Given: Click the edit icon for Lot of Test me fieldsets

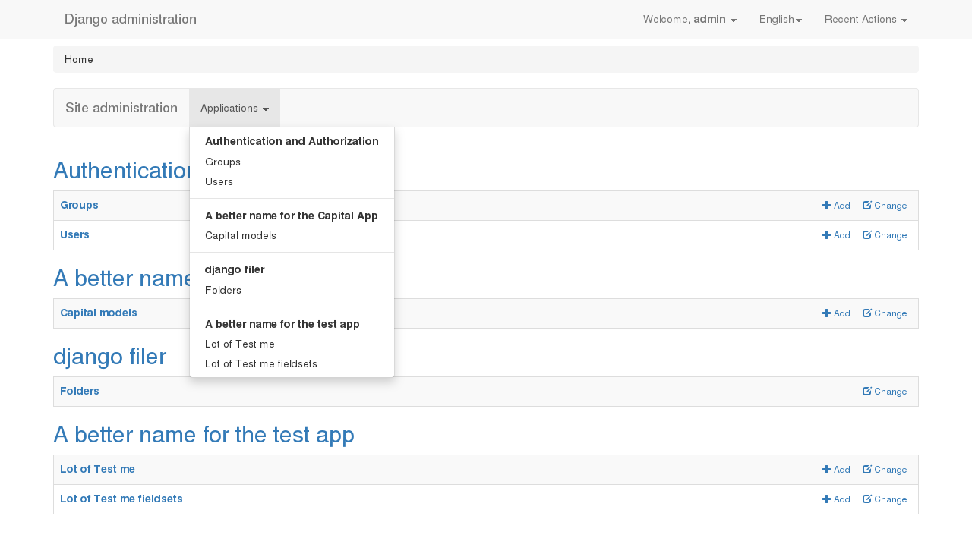Looking at the screenshot, I should pos(866,499).
